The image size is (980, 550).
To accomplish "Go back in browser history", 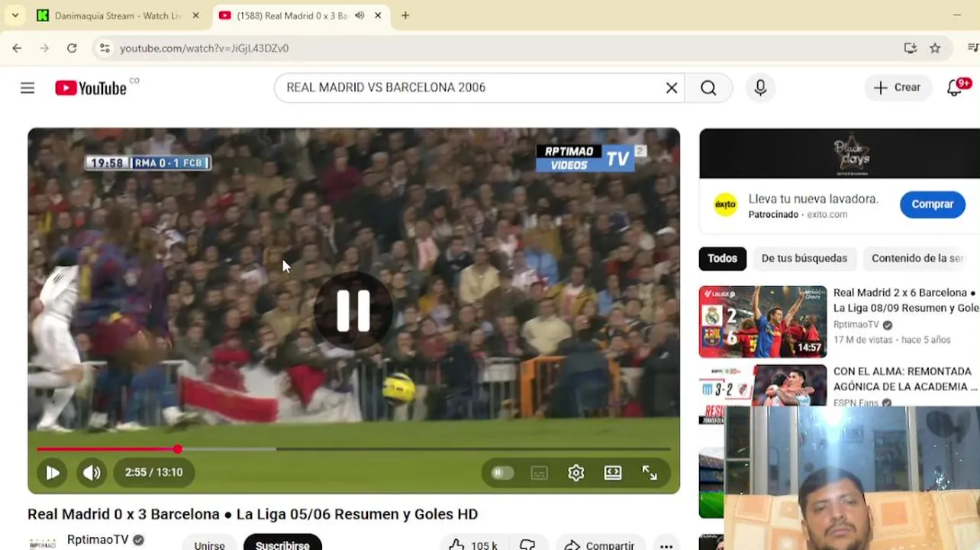I will pyautogui.click(x=17, y=48).
